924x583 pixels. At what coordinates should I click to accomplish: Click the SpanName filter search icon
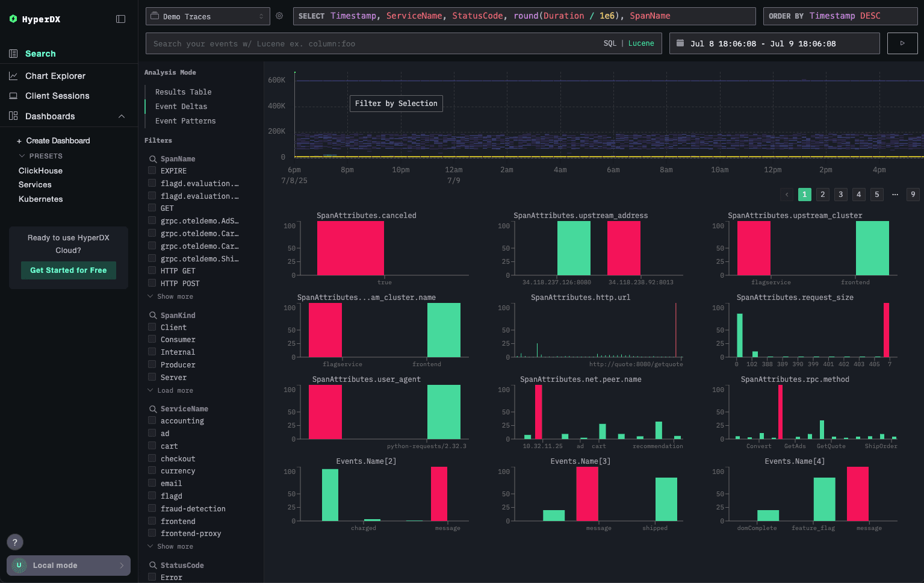pos(153,159)
